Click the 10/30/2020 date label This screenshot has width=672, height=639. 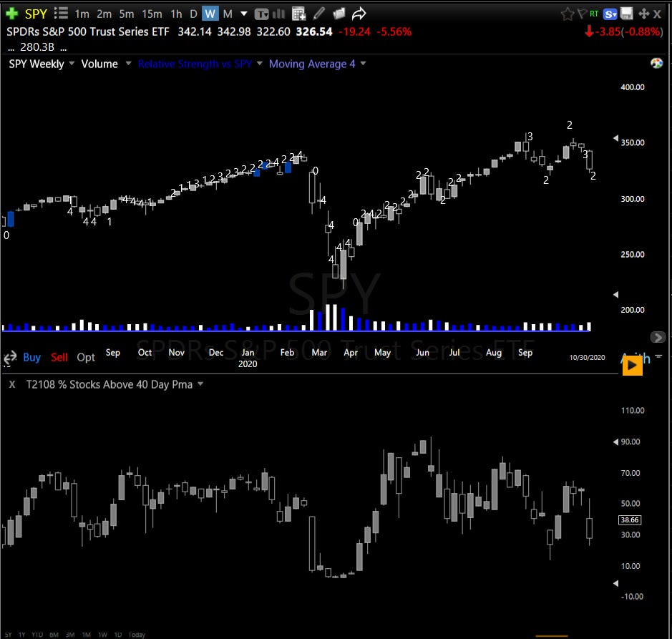coord(587,358)
